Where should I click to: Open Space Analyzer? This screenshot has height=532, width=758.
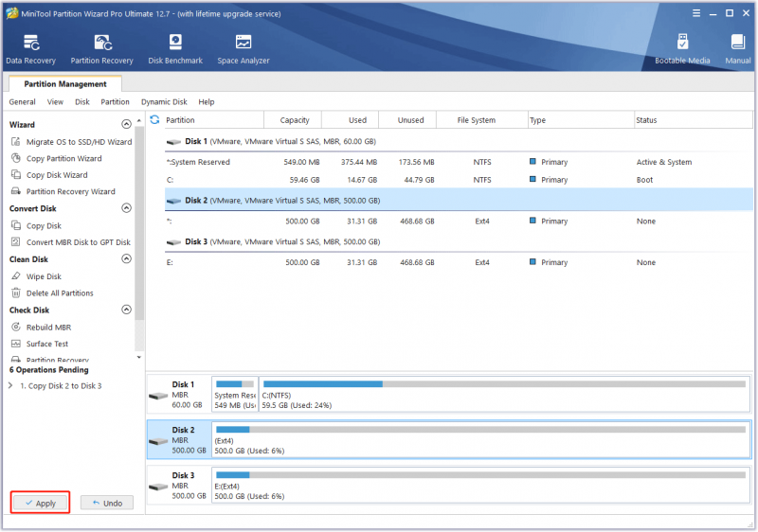pyautogui.click(x=244, y=49)
